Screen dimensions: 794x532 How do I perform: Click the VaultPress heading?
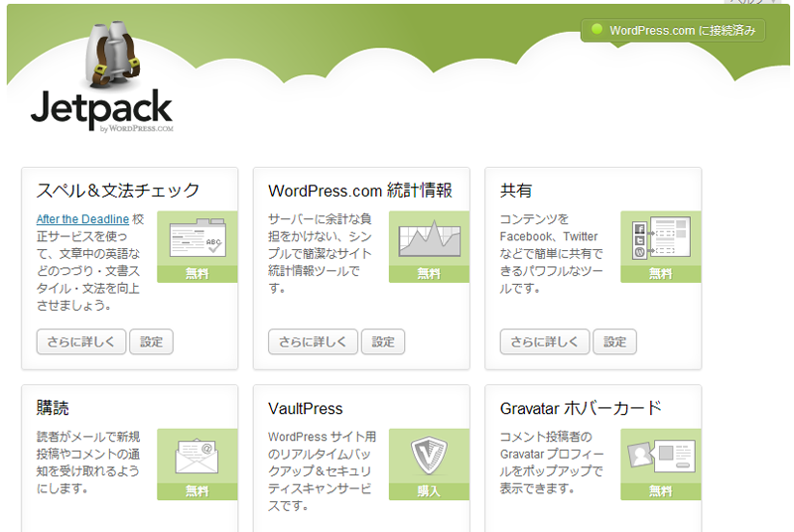[306, 409]
